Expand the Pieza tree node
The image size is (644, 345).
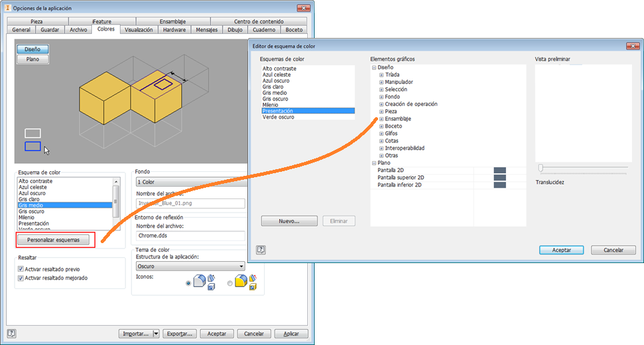tap(381, 112)
